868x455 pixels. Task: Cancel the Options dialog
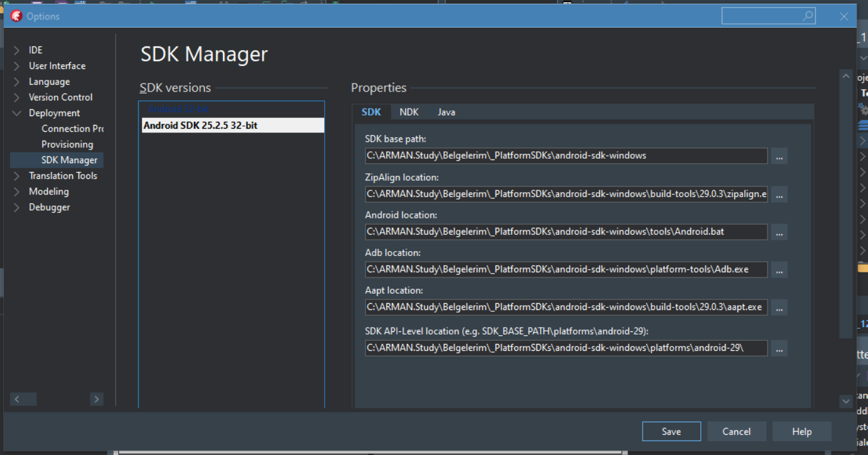point(736,431)
